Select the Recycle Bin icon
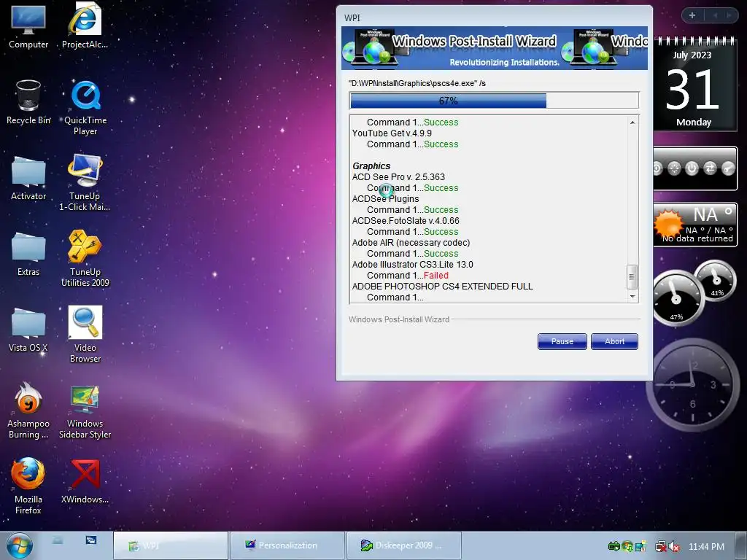This screenshot has height=560, width=747. click(28, 102)
